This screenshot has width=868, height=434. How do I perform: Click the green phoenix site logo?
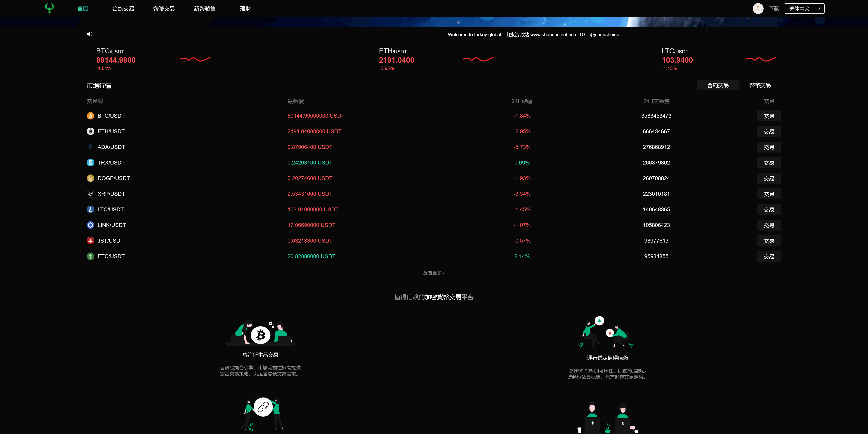[x=49, y=8]
